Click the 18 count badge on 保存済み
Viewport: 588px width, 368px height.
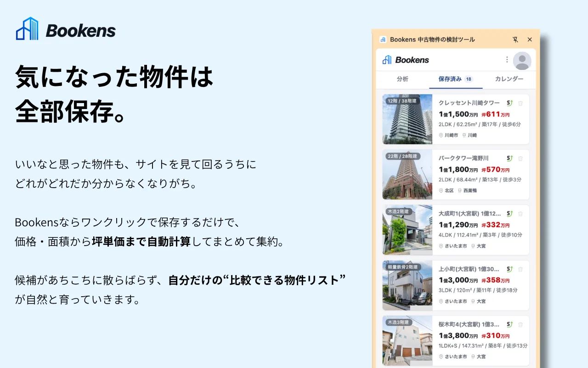[x=469, y=79]
